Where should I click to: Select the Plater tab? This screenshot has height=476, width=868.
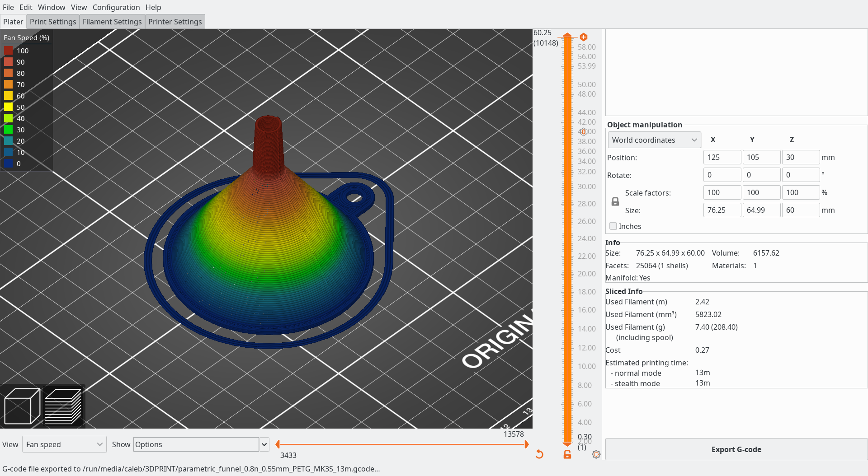click(13, 22)
